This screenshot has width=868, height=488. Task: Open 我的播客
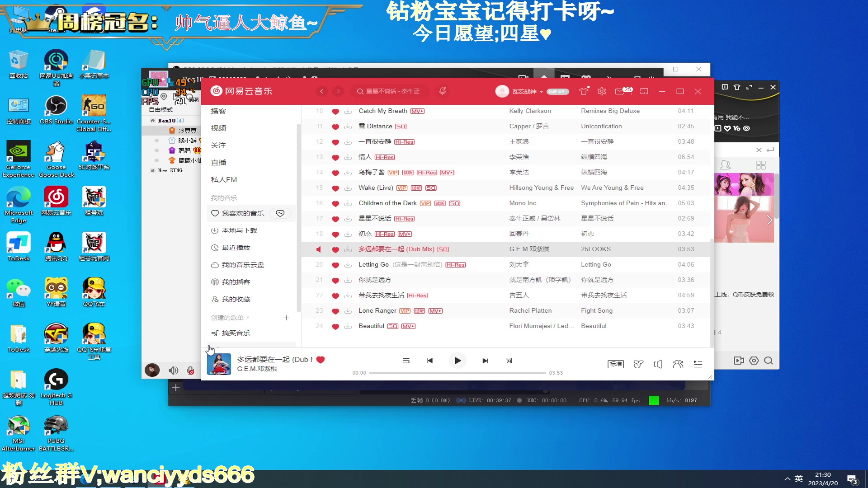(x=236, y=282)
